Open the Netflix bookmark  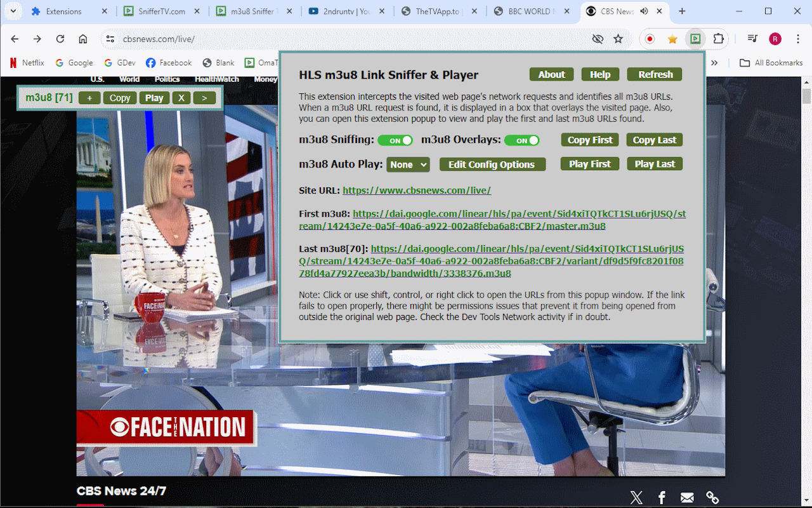click(27, 63)
